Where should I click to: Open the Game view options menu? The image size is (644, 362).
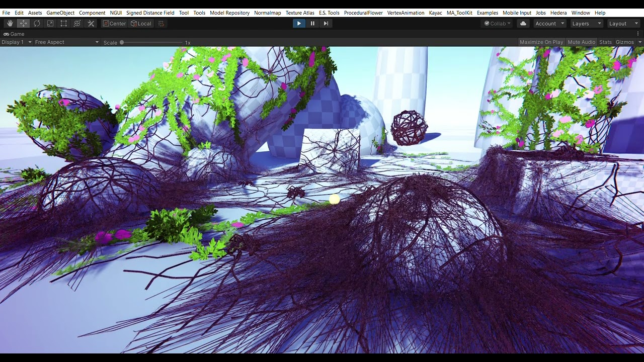[x=638, y=34]
